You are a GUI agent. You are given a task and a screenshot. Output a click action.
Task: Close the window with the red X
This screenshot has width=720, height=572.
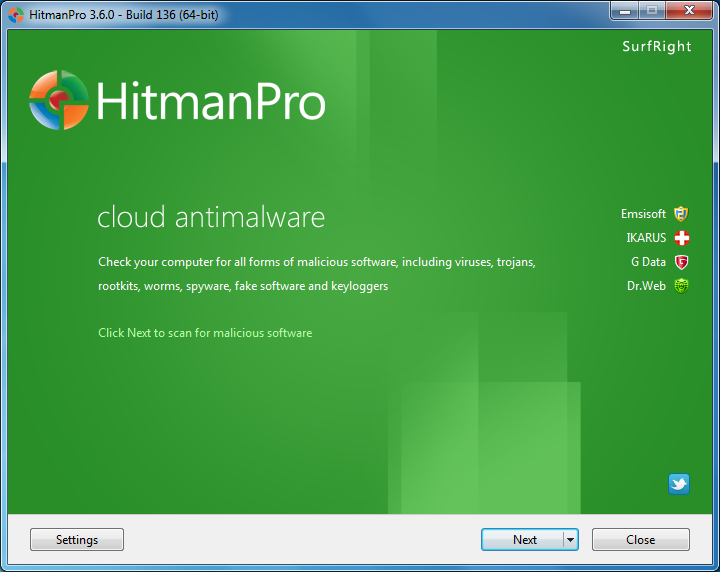click(689, 11)
